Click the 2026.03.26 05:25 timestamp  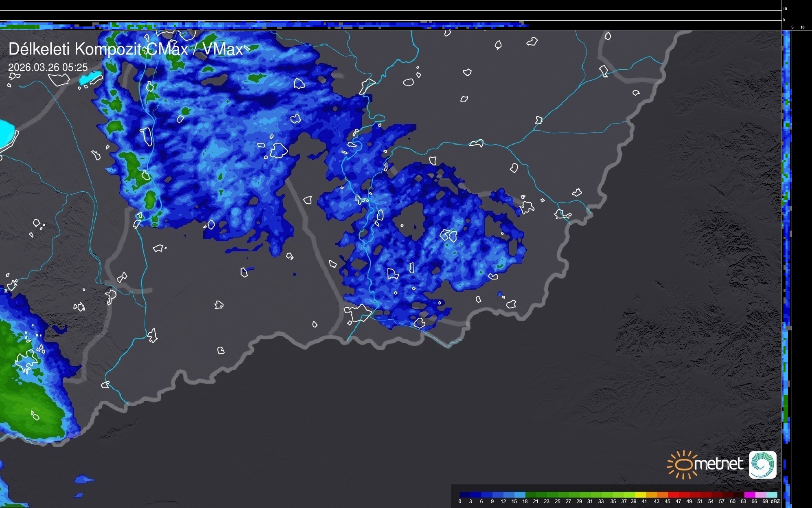coord(48,67)
